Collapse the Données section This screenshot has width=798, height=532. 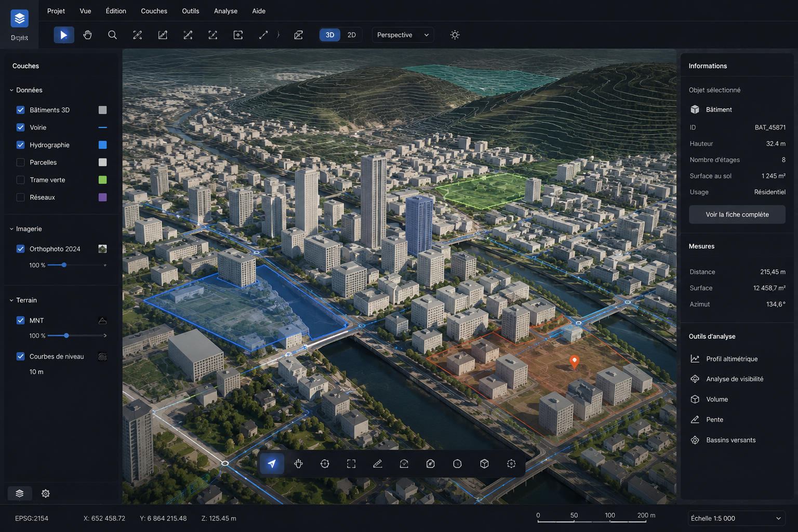pos(11,90)
